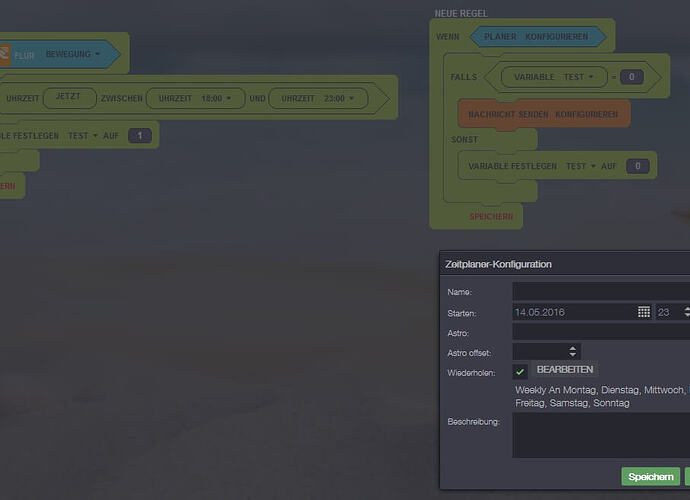690x500 pixels.
Task: Click the Nachricht senden block label
Action: pos(508,114)
